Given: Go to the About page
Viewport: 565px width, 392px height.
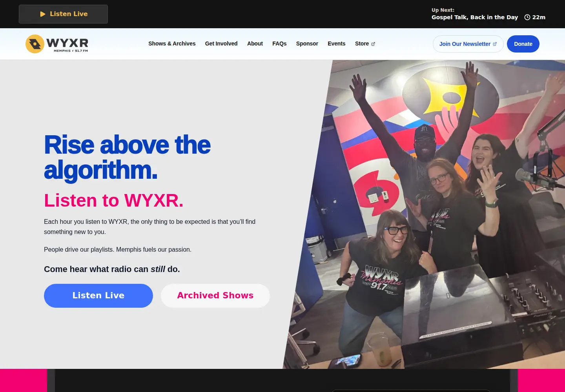Looking at the screenshot, I should tap(255, 44).
